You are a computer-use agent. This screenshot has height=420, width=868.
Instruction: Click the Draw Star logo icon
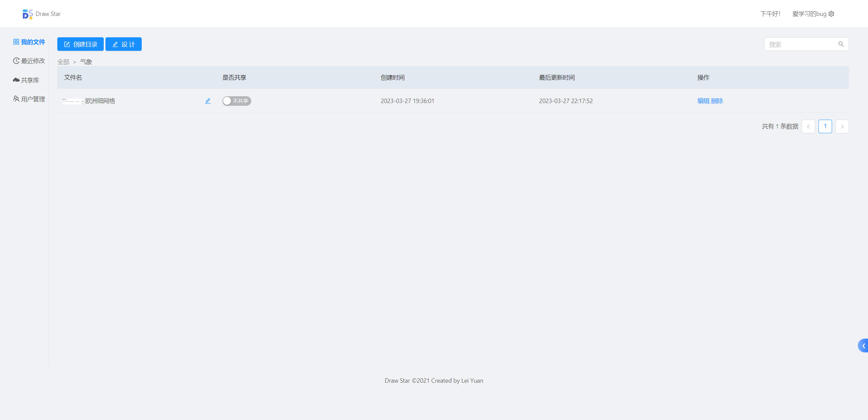[x=27, y=14]
